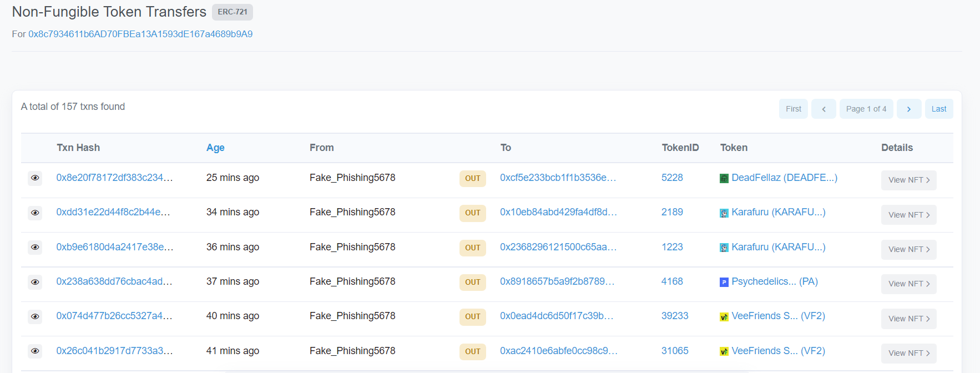
Task: Click the Karafuru icon for token 1223
Action: (x=724, y=248)
